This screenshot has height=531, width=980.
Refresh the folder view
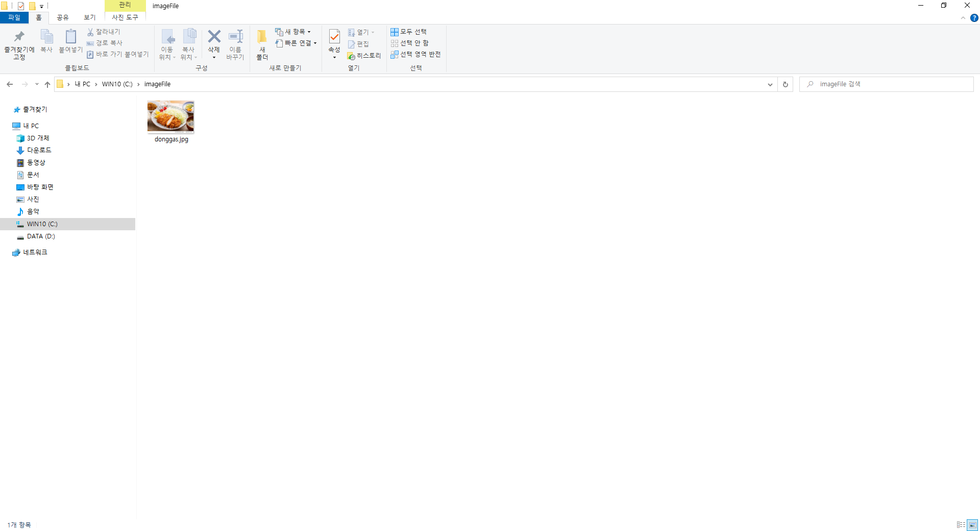(x=785, y=84)
